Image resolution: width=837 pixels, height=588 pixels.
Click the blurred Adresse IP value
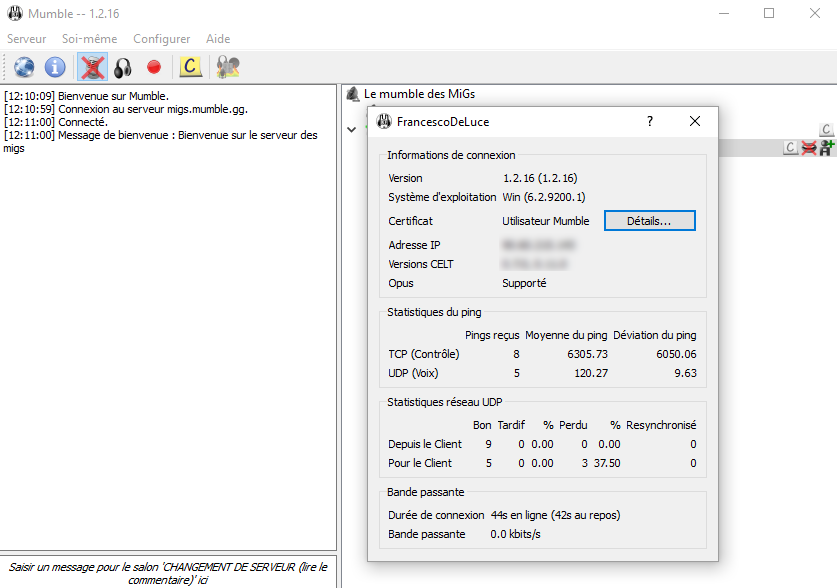coord(538,245)
